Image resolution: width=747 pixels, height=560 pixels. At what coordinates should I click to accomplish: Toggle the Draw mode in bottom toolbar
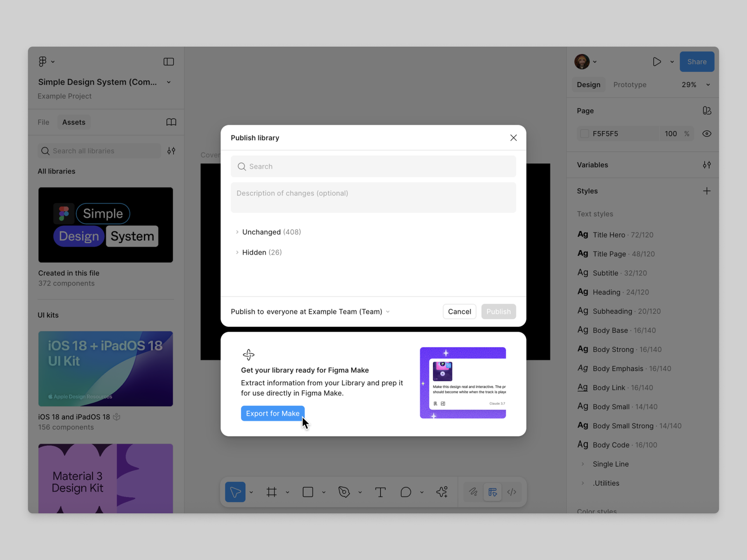(473, 491)
